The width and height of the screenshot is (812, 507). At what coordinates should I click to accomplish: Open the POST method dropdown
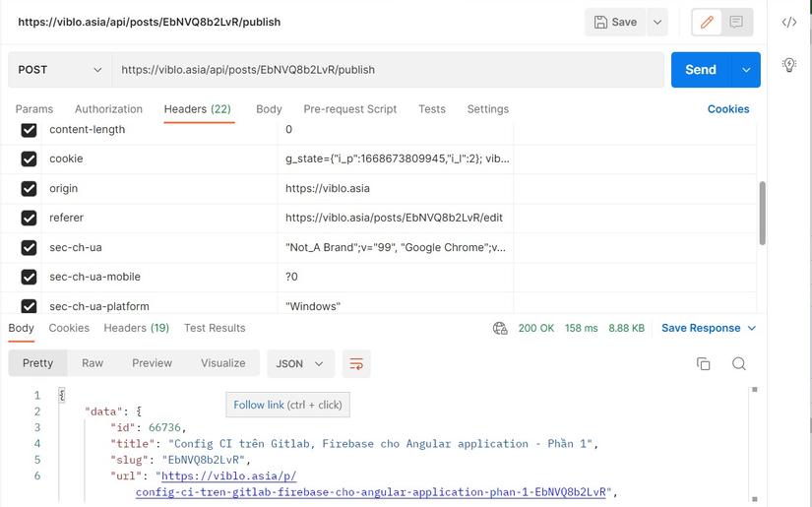click(x=59, y=70)
